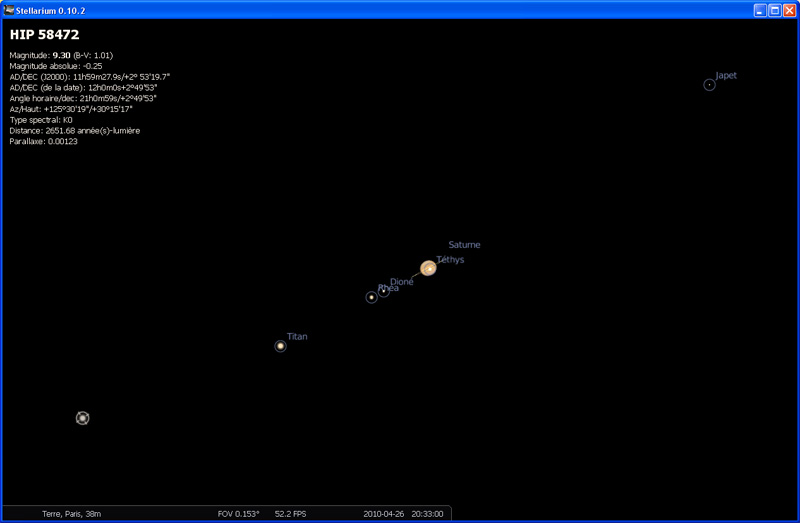
Task: Click the Parallaxe 0.00123 line
Action: [x=43, y=141]
